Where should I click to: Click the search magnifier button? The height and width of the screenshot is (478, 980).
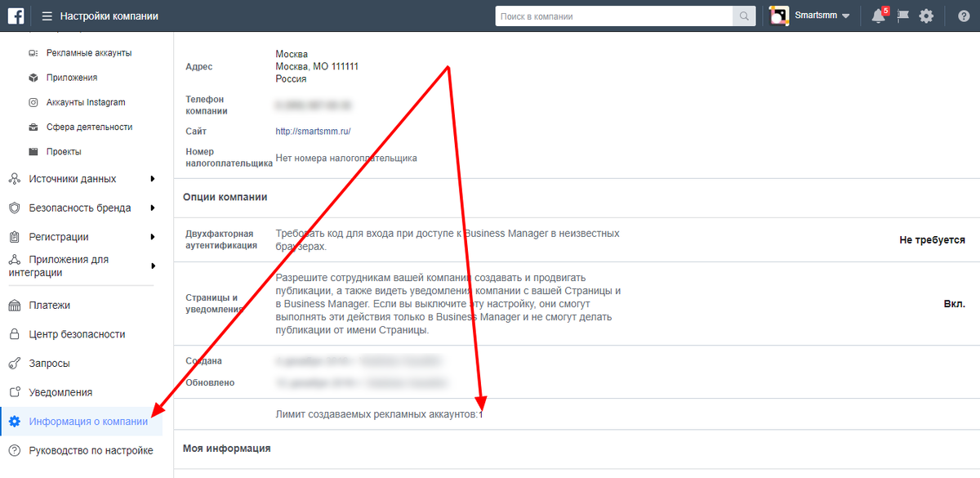[x=744, y=16]
